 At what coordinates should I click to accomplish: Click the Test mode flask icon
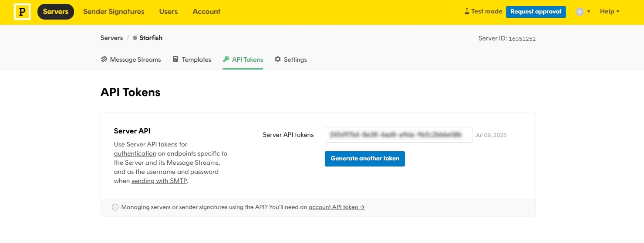coord(467,12)
